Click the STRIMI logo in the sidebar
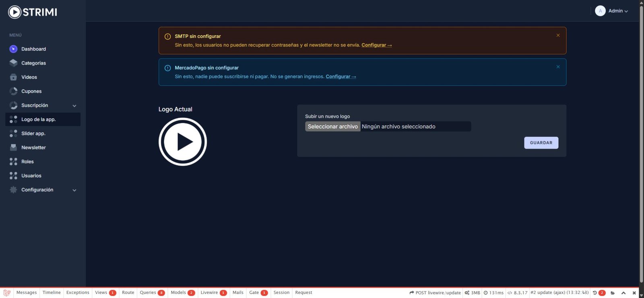This screenshot has height=298, width=644. pos(33,12)
